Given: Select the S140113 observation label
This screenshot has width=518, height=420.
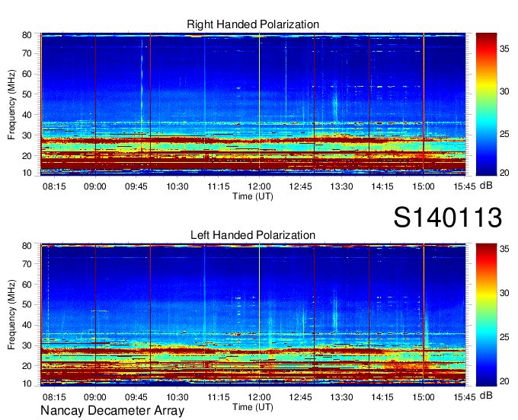Looking at the screenshot, I should tap(448, 217).
